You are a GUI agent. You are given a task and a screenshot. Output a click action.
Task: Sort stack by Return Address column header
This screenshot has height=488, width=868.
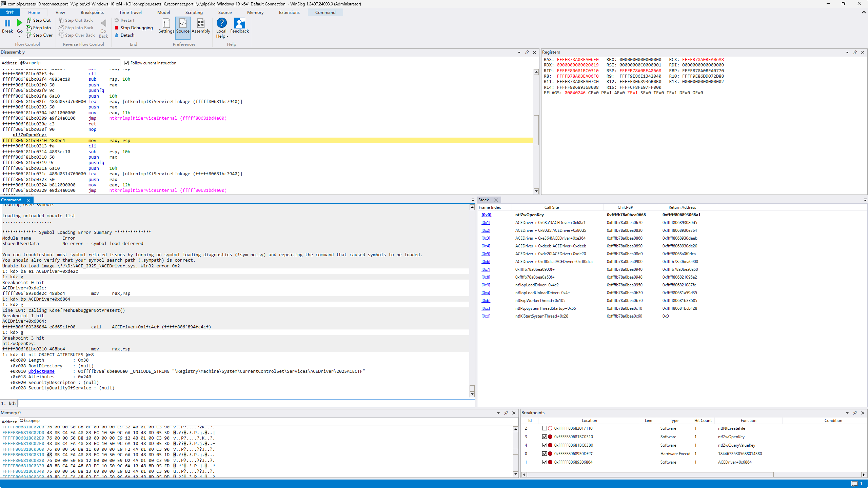tap(682, 207)
